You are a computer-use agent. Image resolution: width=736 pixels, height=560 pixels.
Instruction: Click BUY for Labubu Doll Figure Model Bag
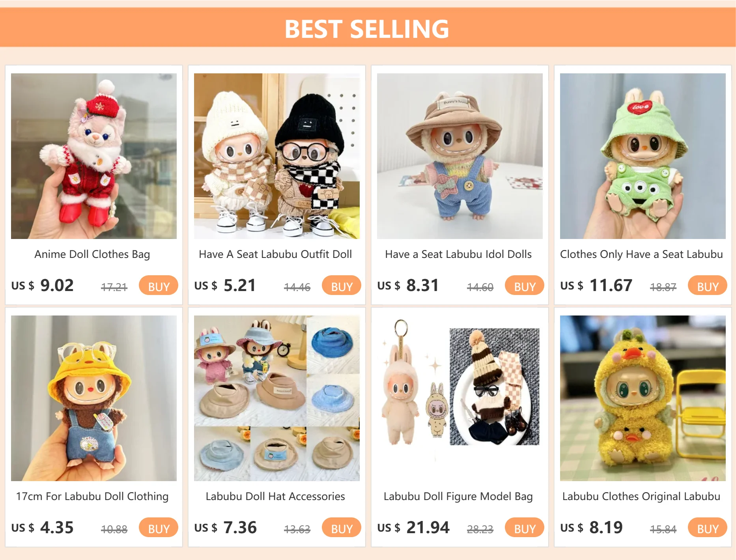click(x=525, y=528)
